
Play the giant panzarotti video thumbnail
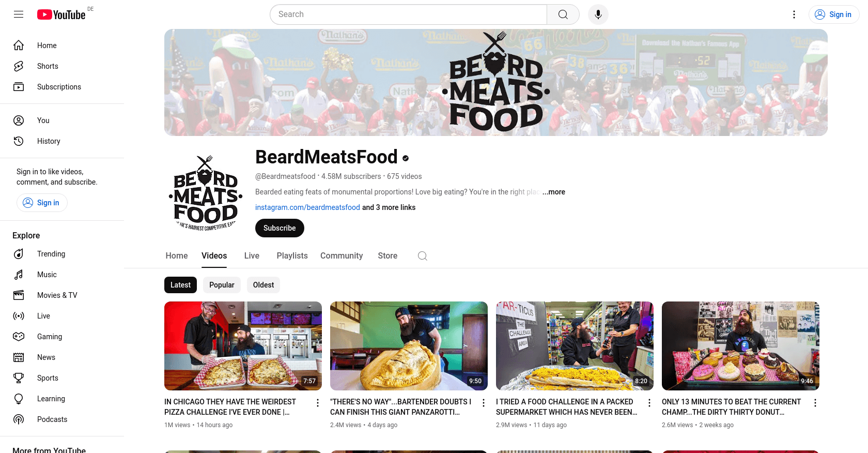409,346
